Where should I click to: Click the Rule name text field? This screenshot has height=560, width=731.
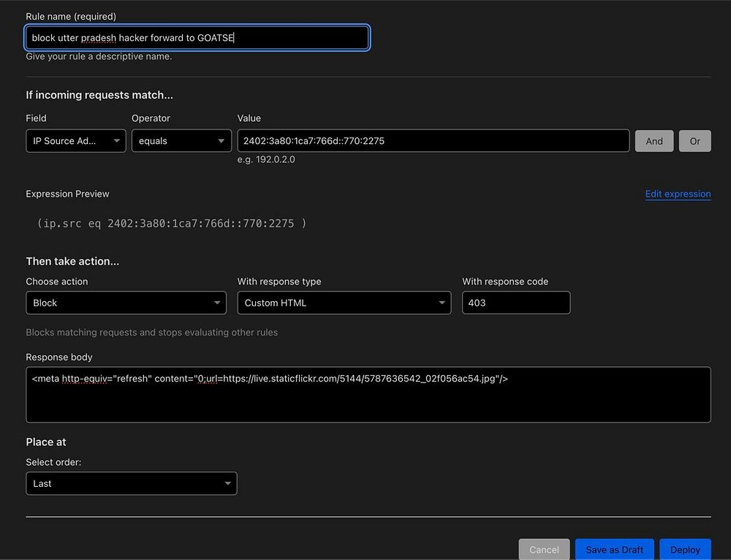pyautogui.click(x=197, y=37)
